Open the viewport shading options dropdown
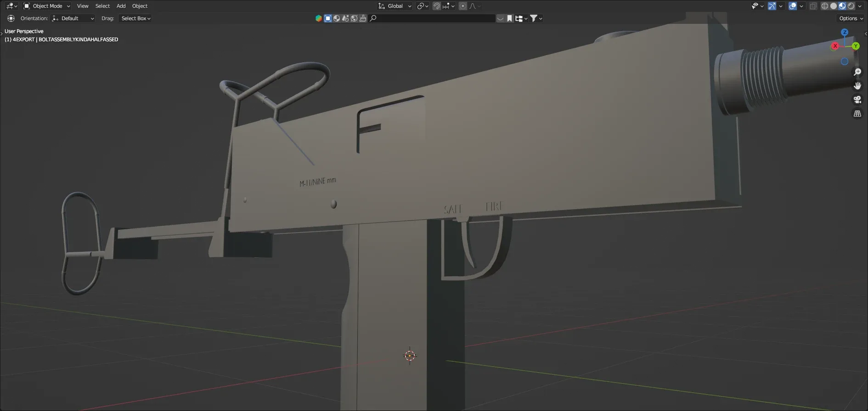Image resolution: width=868 pixels, height=411 pixels. (860, 6)
